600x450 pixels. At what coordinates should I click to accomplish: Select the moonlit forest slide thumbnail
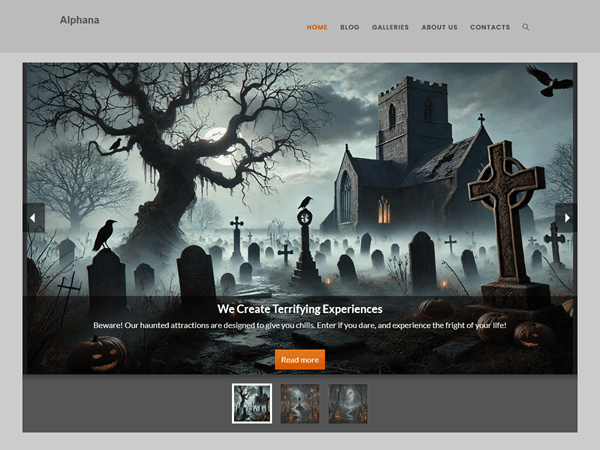tap(348, 404)
